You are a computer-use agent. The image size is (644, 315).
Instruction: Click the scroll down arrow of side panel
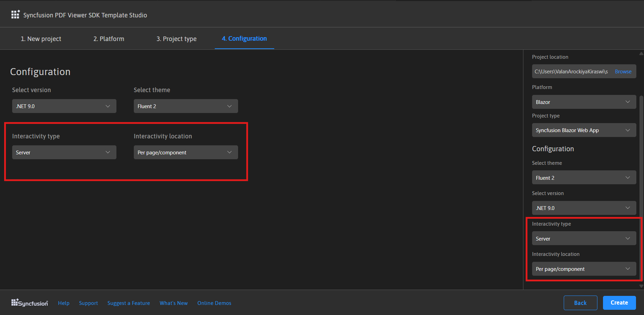click(641, 286)
